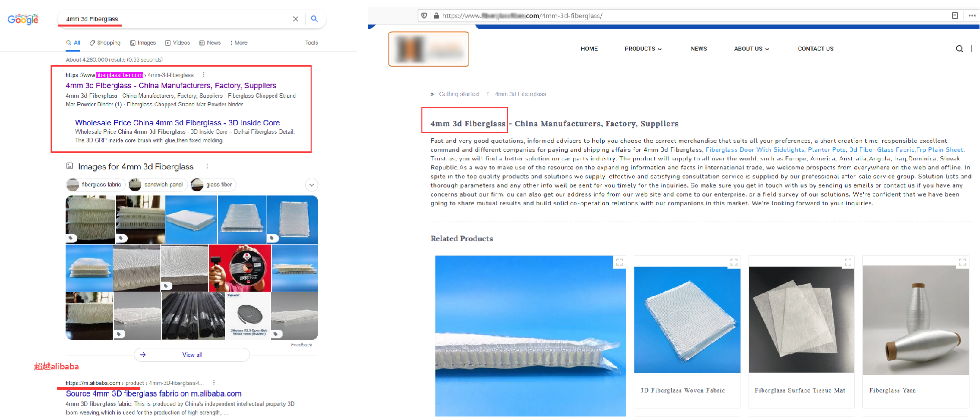Open the website search icon in the header

tap(959, 49)
